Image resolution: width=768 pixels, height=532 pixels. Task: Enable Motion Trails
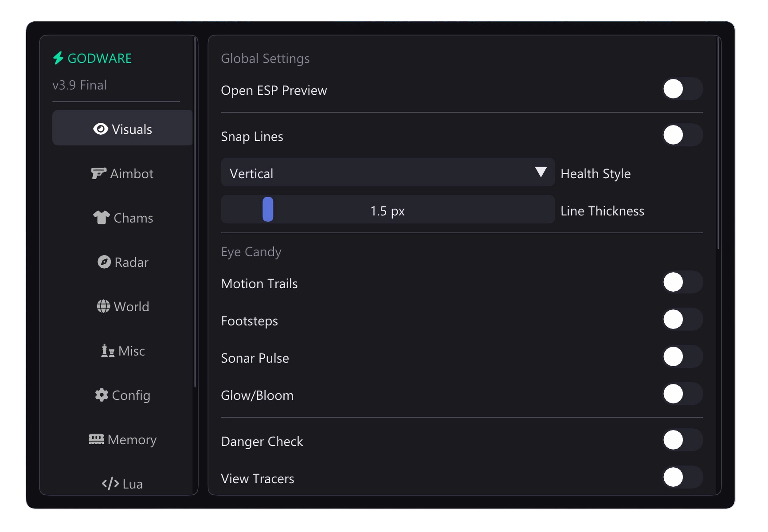683,282
